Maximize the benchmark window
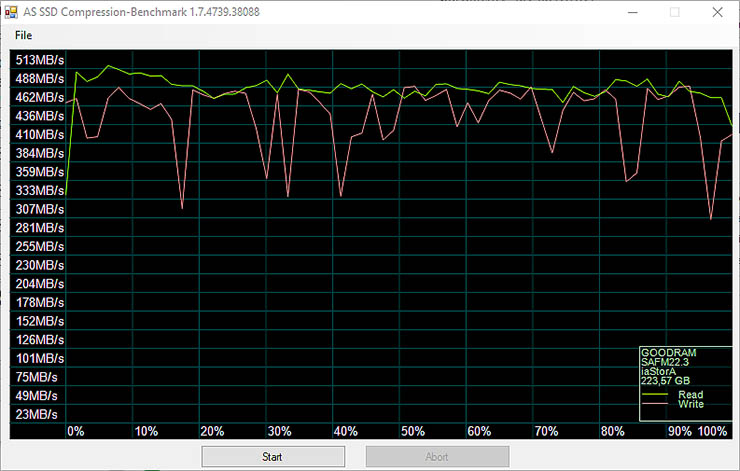Image resolution: width=740 pixels, height=471 pixels. [x=674, y=12]
